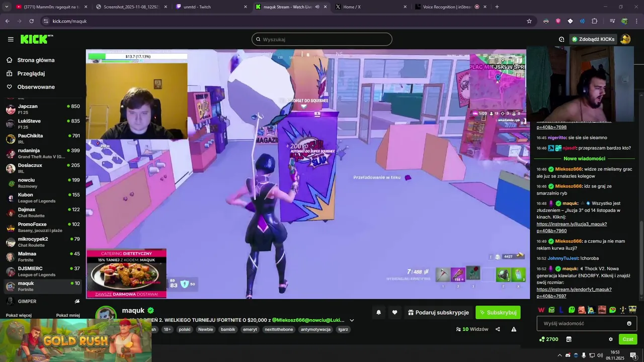
Task: Open instream.ly/endorfy1_maquk link in chat
Action: click(574, 293)
